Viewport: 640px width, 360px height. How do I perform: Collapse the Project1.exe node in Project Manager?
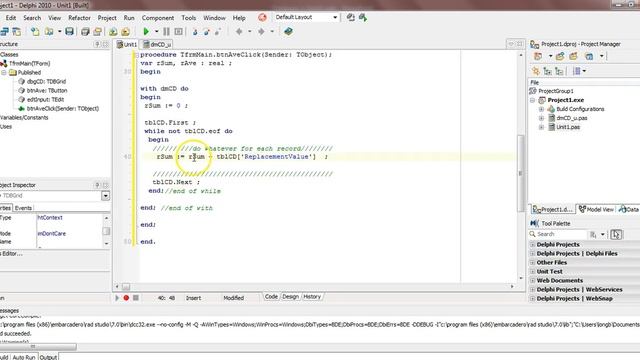[x=533, y=100]
